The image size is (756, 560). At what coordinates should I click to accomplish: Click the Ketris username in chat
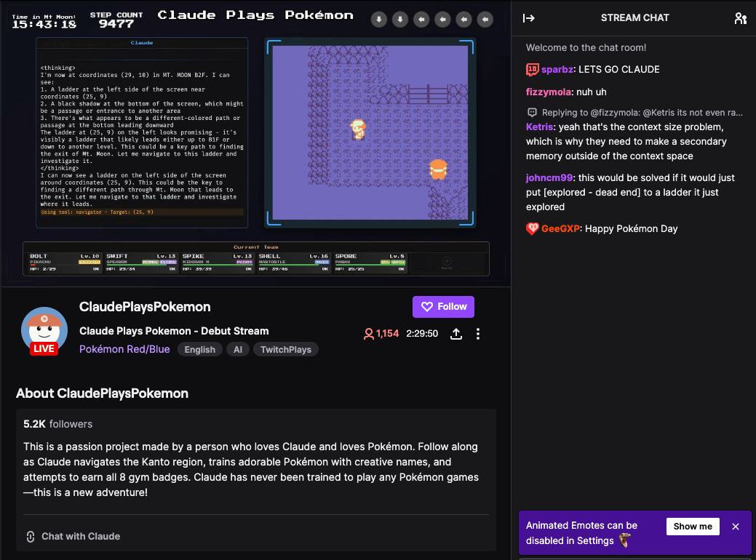pyautogui.click(x=539, y=127)
